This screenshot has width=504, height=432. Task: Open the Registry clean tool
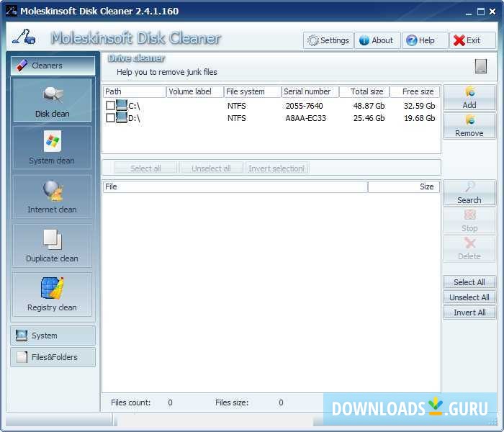52,294
